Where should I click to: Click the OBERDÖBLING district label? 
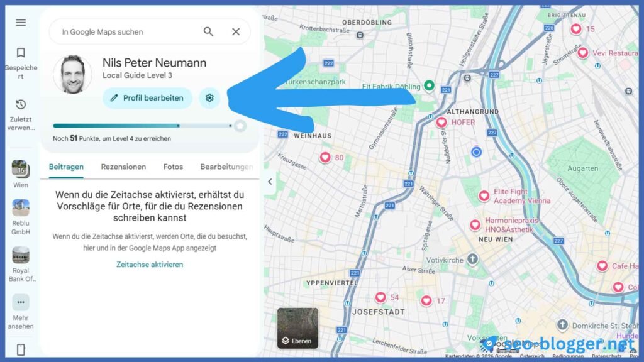pyautogui.click(x=367, y=23)
